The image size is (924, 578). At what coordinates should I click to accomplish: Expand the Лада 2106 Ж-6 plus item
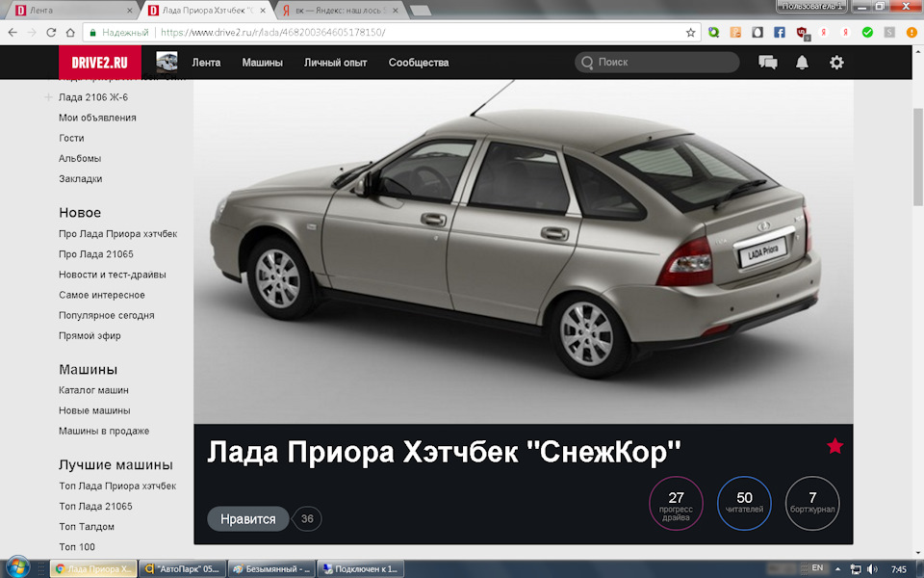48,97
